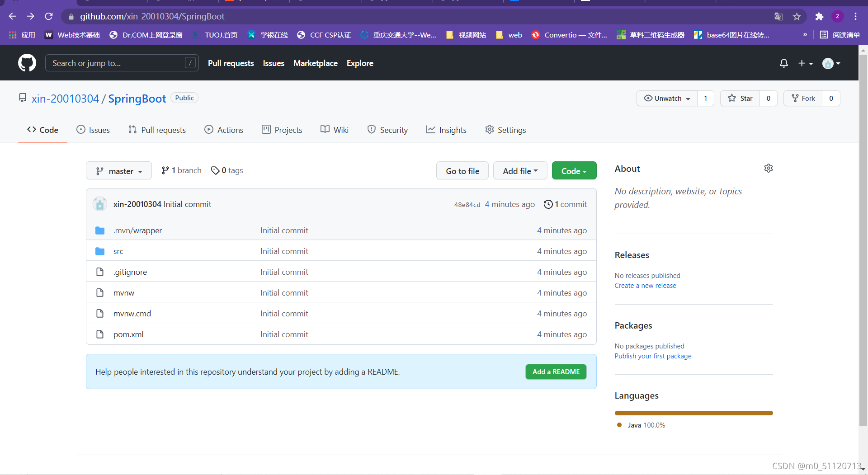The height and width of the screenshot is (475, 868).
Task: Open the xin-20010304 owner link
Action: [x=65, y=99]
